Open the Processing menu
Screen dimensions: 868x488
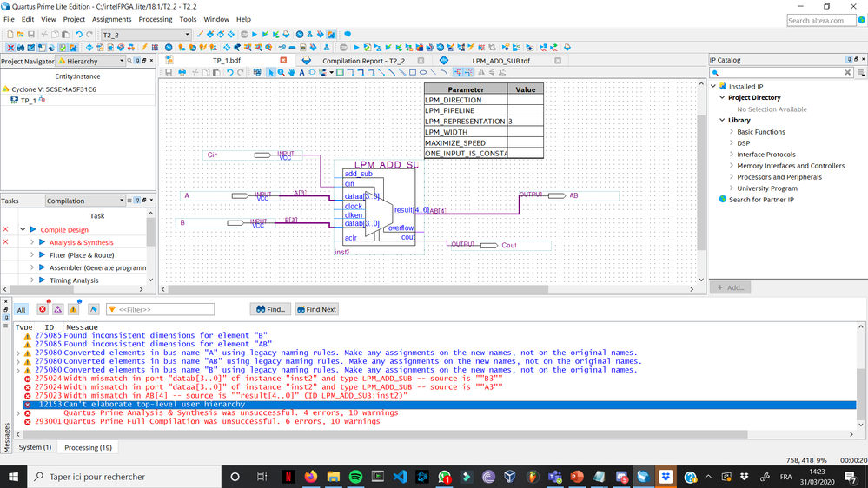click(x=155, y=19)
